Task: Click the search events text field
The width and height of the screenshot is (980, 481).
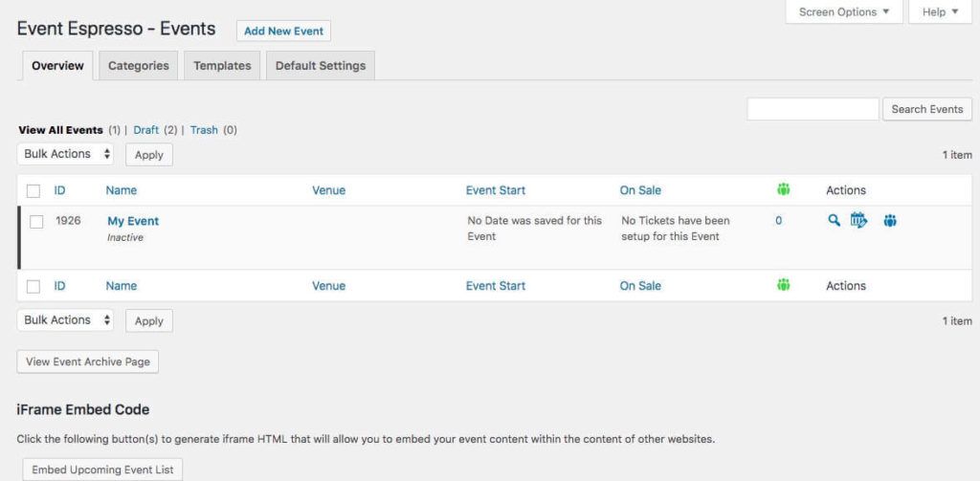Action: click(x=812, y=109)
